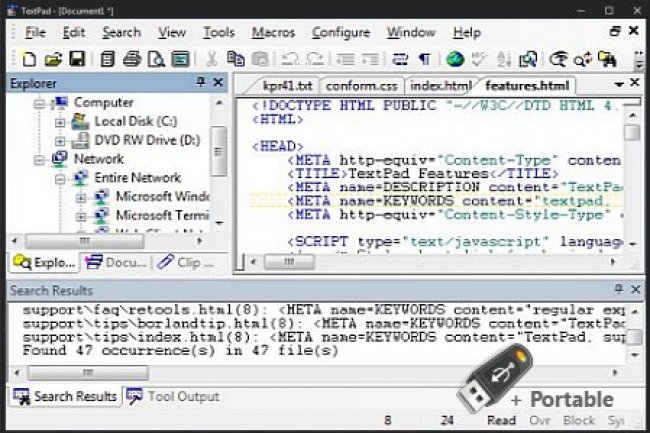Click the New Document toolbar icon
The width and height of the screenshot is (650, 433).
tap(29, 59)
